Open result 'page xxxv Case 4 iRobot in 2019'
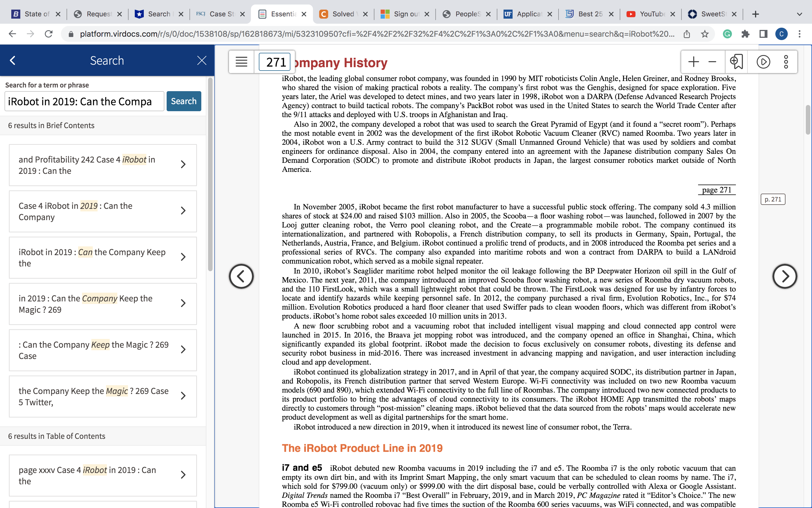Image resolution: width=812 pixels, height=508 pixels. 103,476
